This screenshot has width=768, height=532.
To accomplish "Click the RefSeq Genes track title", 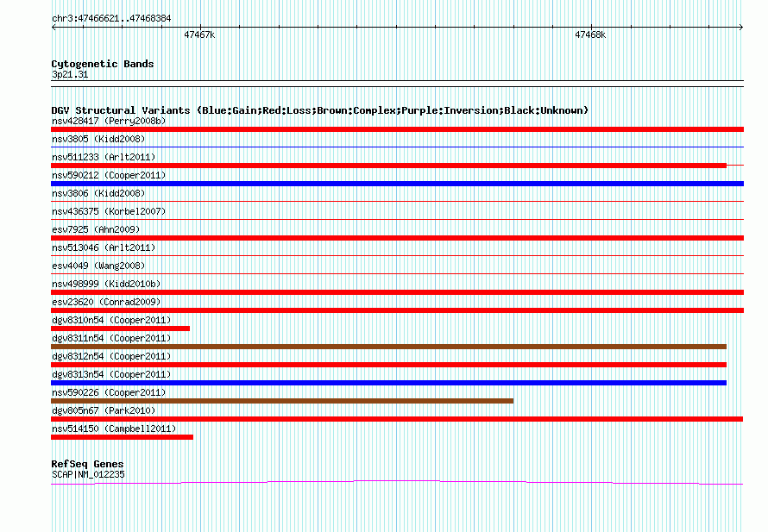I will pos(87,464).
